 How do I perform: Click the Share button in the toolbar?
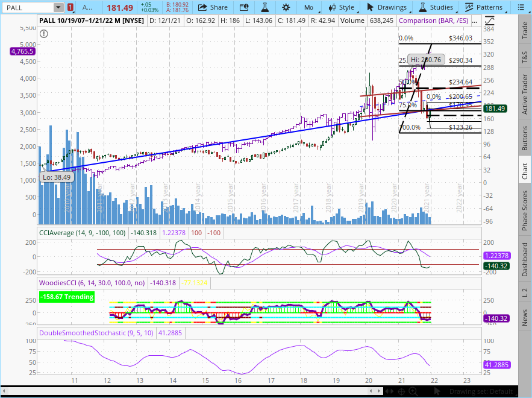coord(213,7)
